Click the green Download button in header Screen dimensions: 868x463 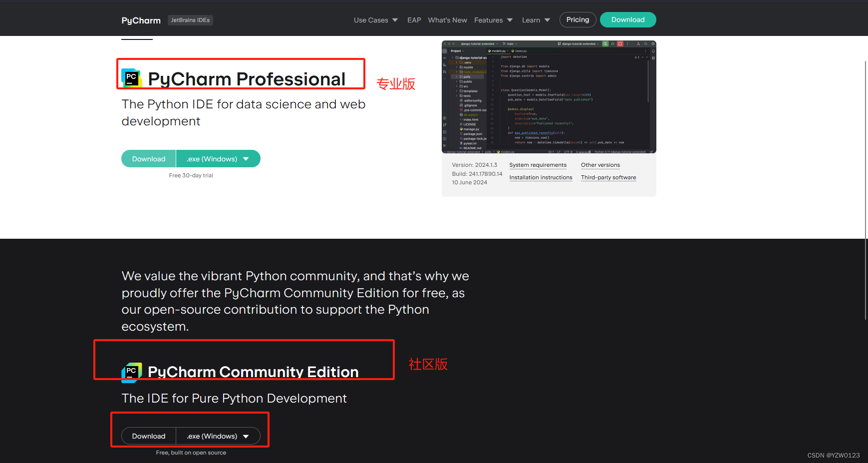click(628, 19)
